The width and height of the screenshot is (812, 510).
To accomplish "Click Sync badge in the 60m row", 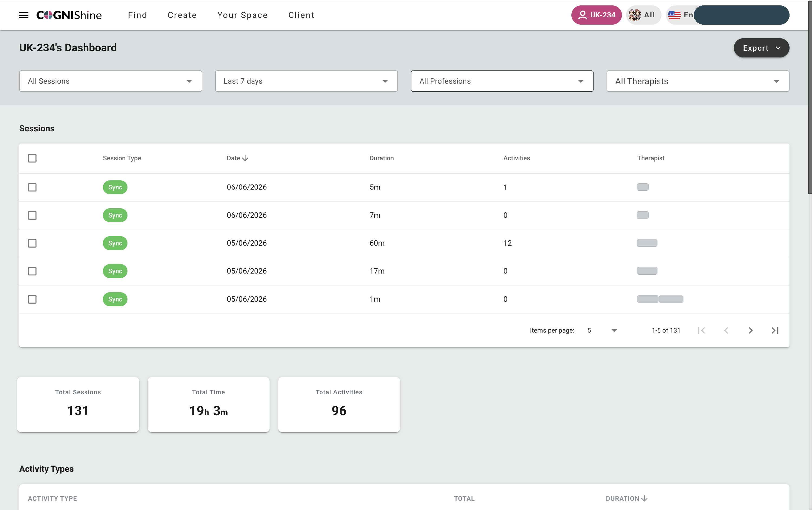I will coord(115,243).
